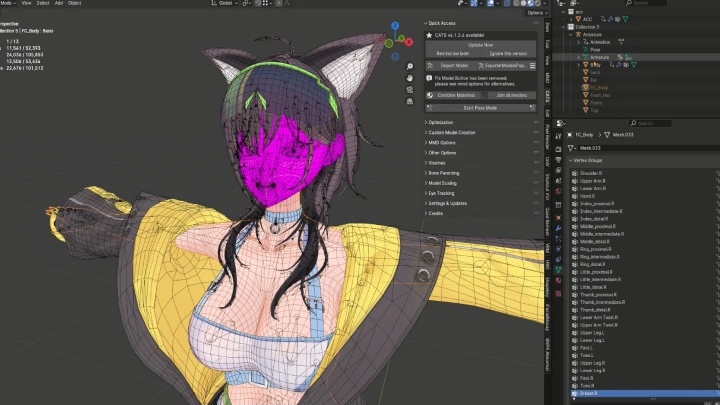Image resolution: width=720 pixels, height=405 pixels.
Task: Select material preview shading mode
Action: pyautogui.click(x=530, y=3)
